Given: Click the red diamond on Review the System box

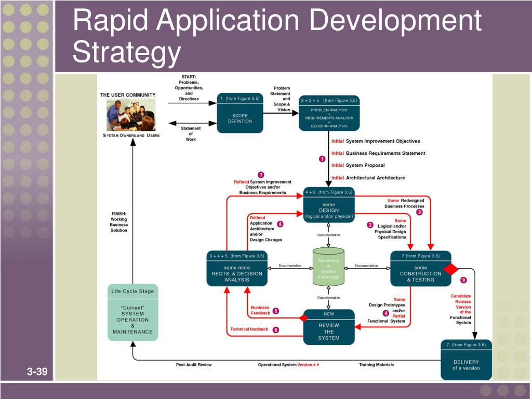Looking at the screenshot, I should pyautogui.click(x=303, y=318).
